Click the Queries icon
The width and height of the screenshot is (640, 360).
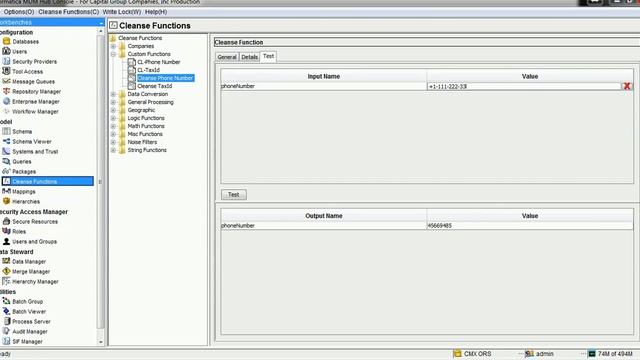click(7, 161)
